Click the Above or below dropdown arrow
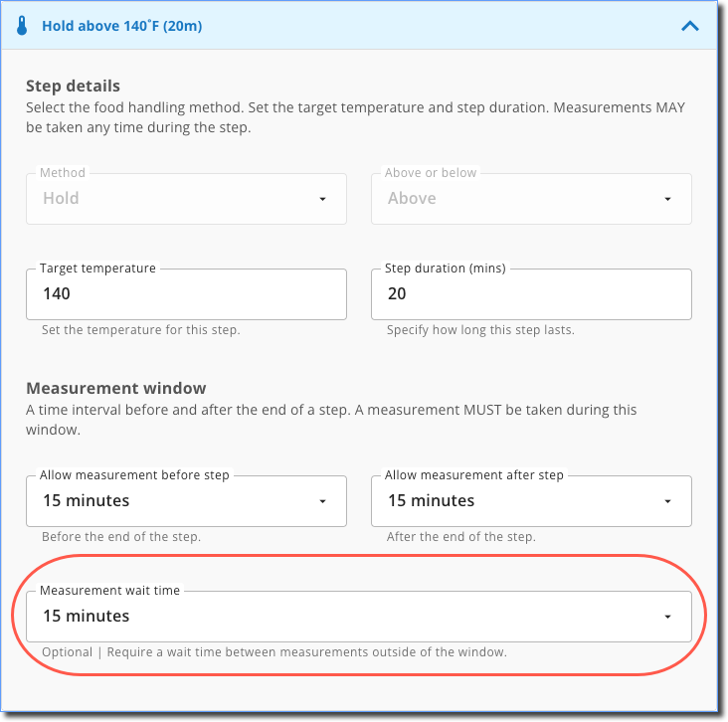Screen dimensions: 728x722 click(x=667, y=199)
